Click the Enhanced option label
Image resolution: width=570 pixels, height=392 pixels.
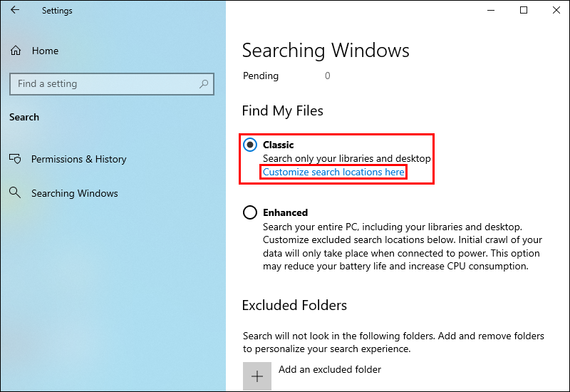(285, 212)
